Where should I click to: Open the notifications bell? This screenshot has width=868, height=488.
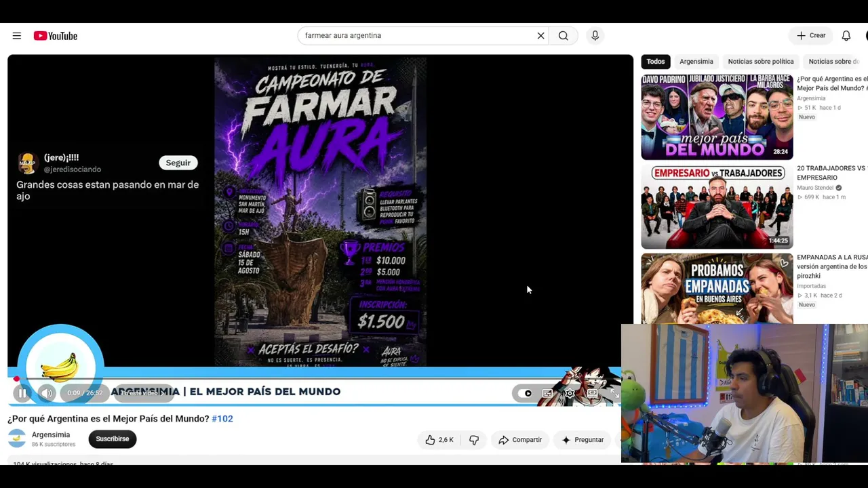pos(846,36)
